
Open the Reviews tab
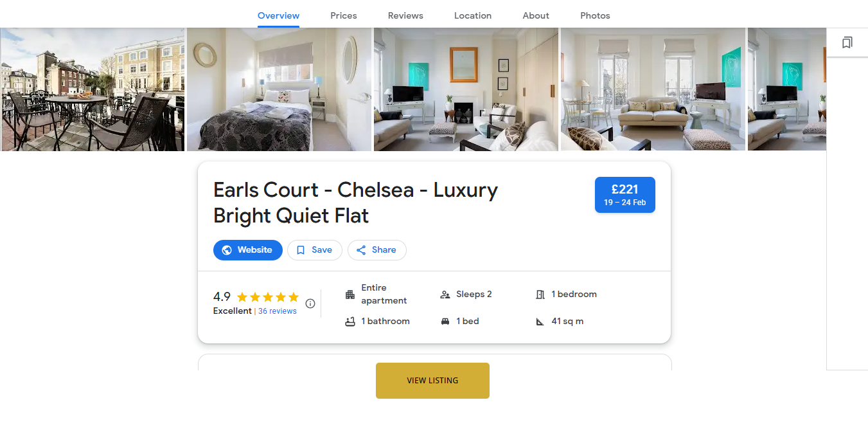pos(405,15)
